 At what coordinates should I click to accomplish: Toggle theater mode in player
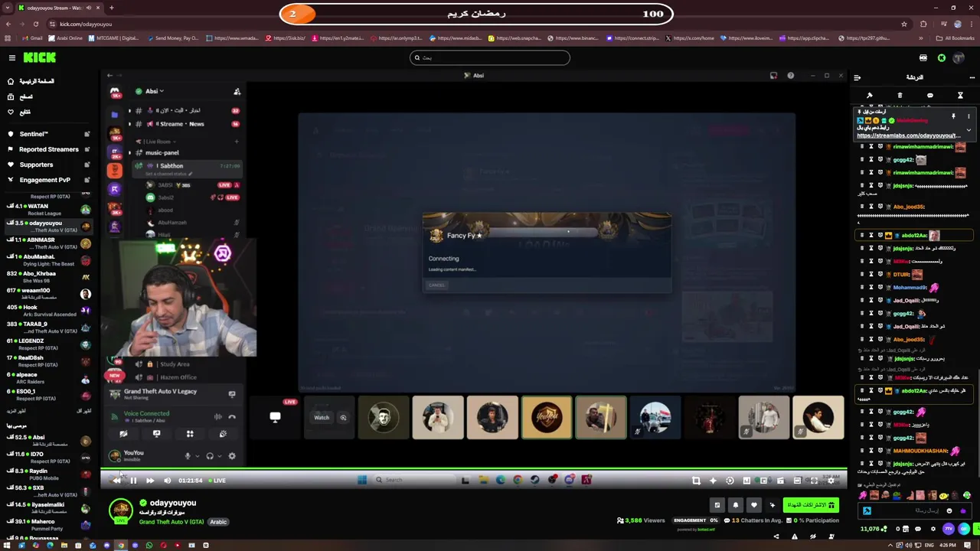pyautogui.click(x=797, y=481)
